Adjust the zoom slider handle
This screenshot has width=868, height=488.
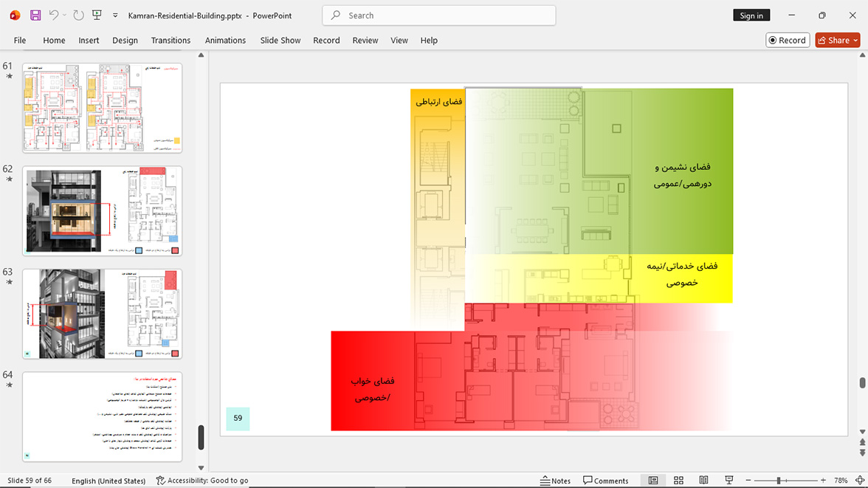[x=778, y=480]
